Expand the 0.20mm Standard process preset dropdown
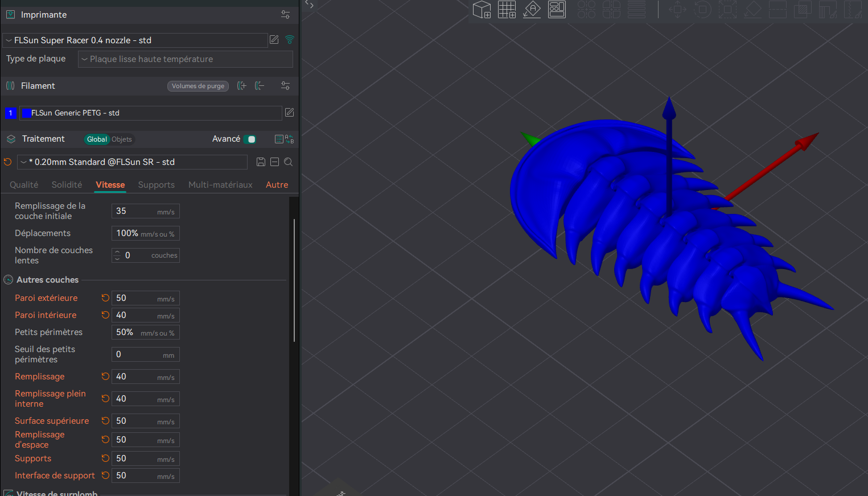This screenshot has width=868, height=496. tap(132, 162)
